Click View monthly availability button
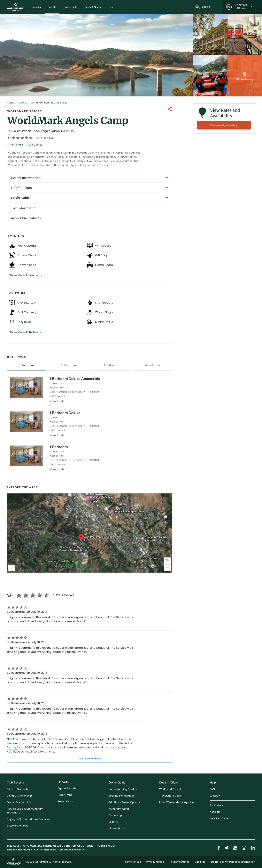The image size is (262, 868). pos(224,125)
